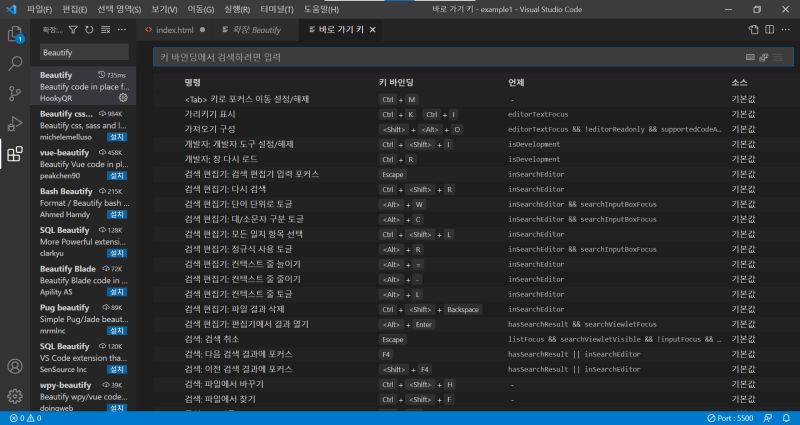
Task: Install SQL Beautify by SenSource Inc
Action: [x=117, y=369]
